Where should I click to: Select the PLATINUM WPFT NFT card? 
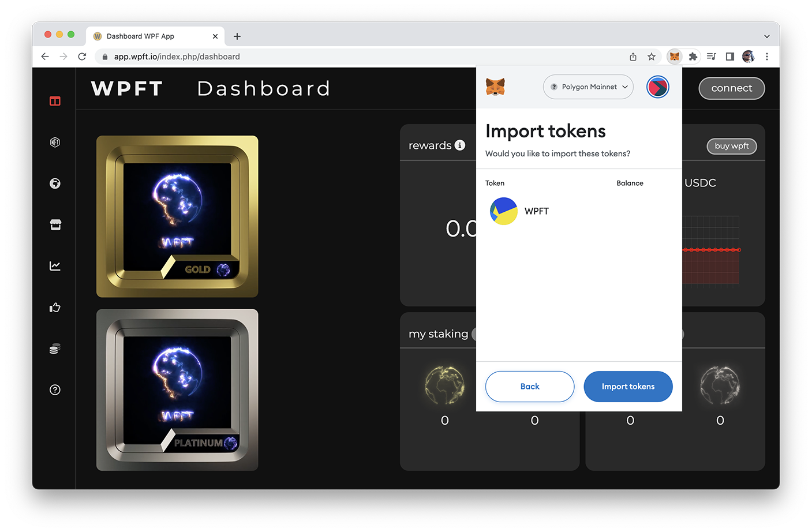click(x=177, y=390)
